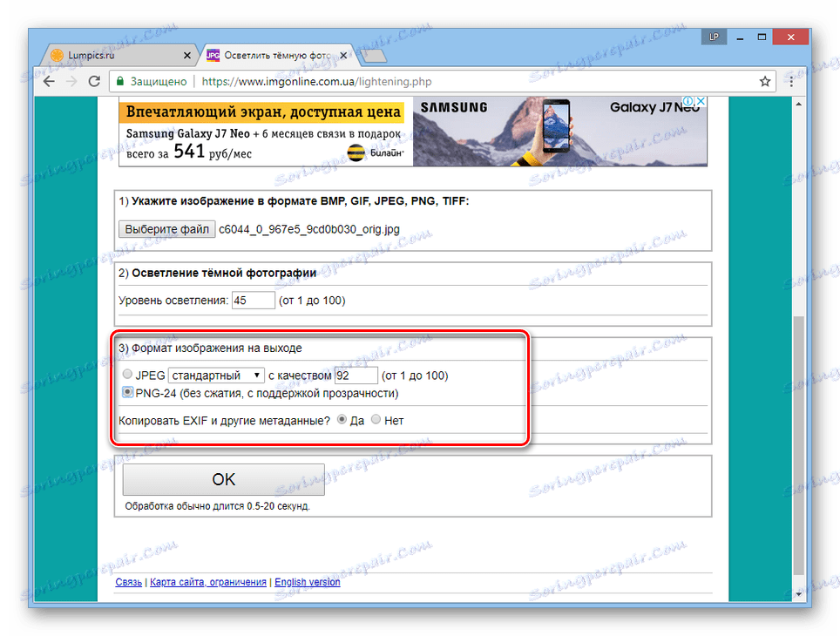The height and width of the screenshot is (636, 840).
Task: Select the JPEG output format radio
Action: [127, 374]
